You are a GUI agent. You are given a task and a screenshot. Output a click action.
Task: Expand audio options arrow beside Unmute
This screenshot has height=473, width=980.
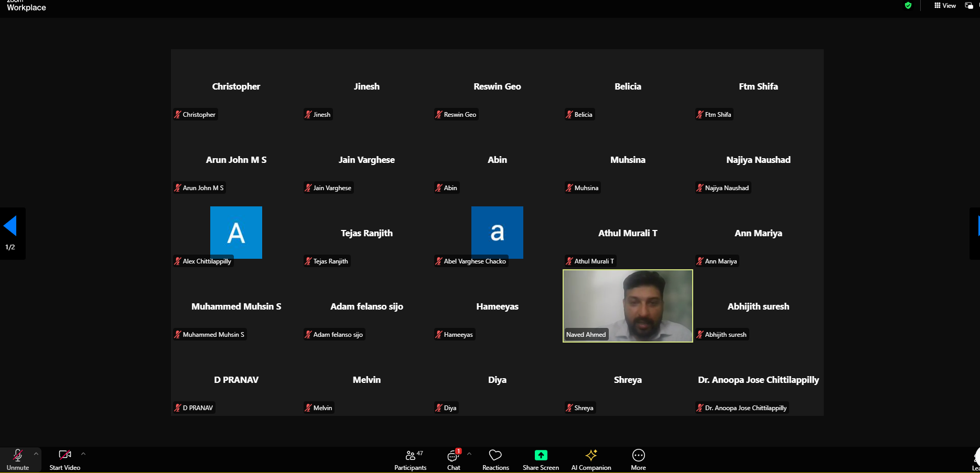click(36, 454)
